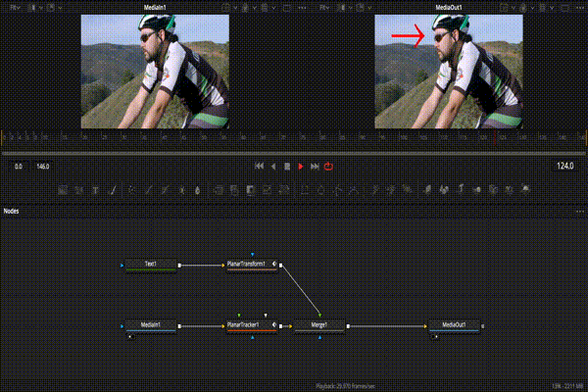Click the Nodes panel title

[x=12, y=211]
